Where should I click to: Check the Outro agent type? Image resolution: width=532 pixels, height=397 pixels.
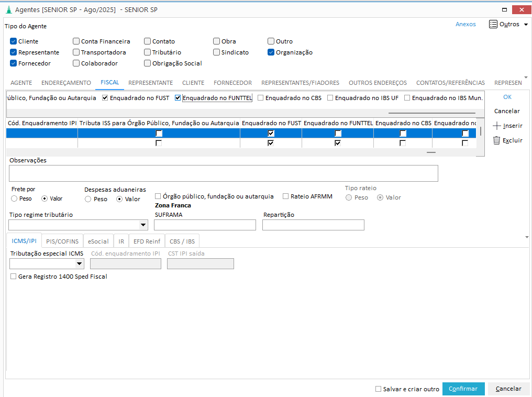tap(271, 41)
